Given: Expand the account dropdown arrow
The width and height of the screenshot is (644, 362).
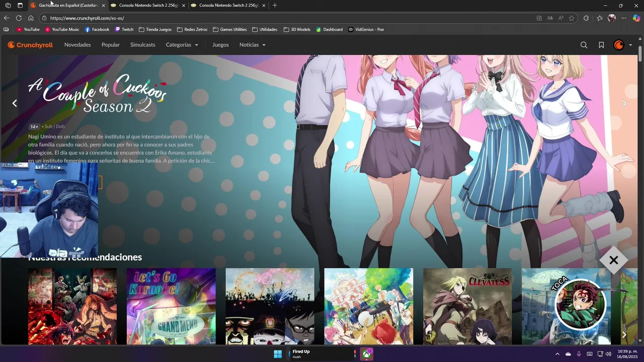Looking at the screenshot, I should click(630, 45).
